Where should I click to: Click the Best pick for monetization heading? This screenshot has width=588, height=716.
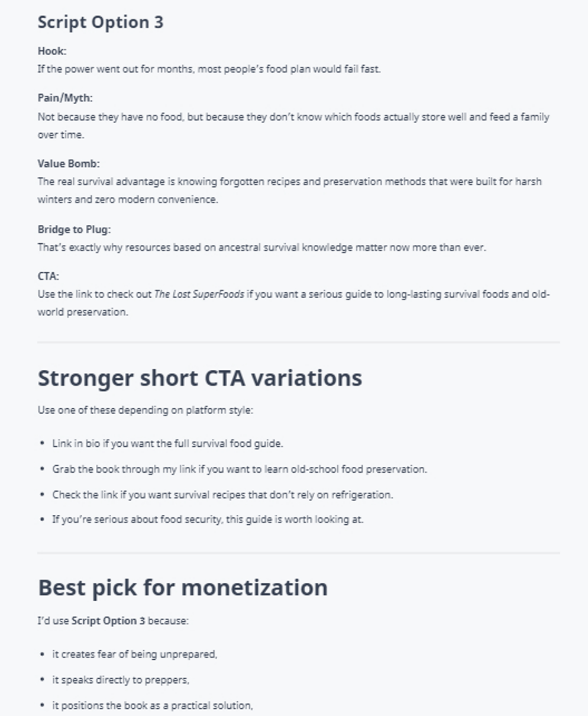183,588
